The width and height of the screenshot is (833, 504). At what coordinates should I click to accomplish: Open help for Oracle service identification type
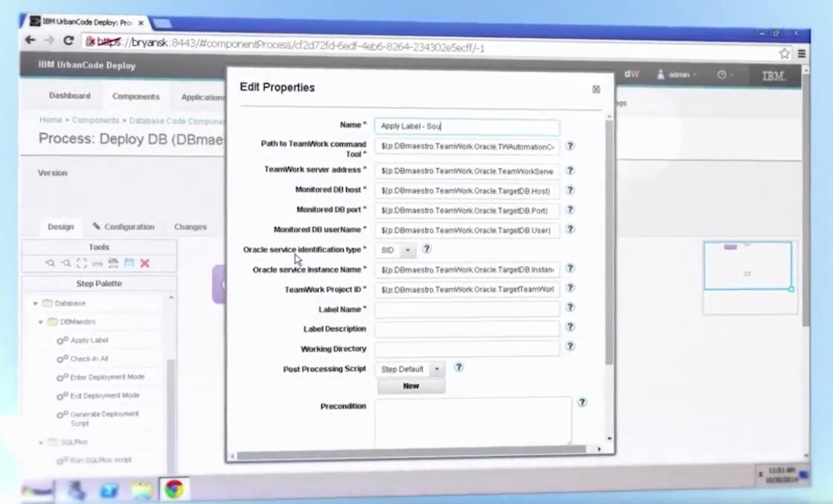(426, 249)
